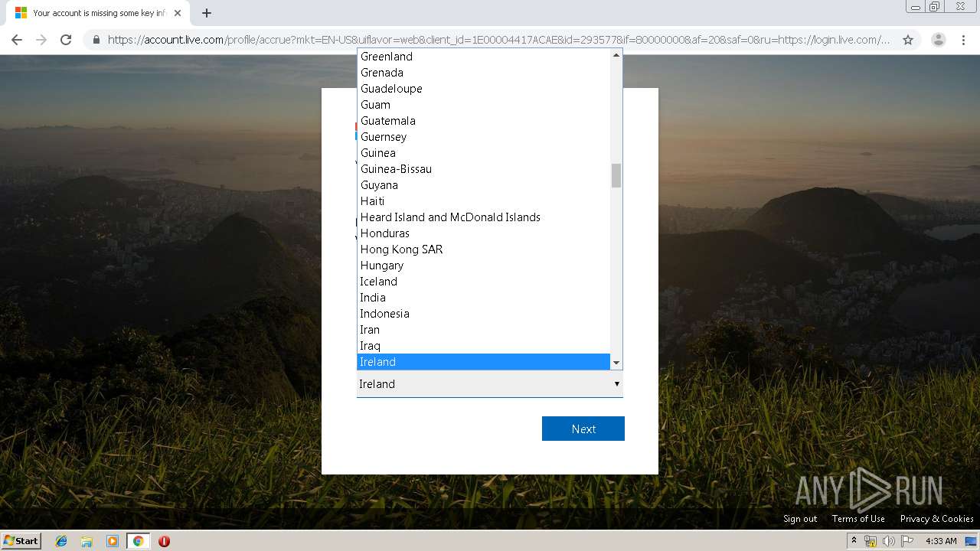Select highlighted Ireland list entry
Image resolution: width=980 pixels, height=551 pixels.
484,362
